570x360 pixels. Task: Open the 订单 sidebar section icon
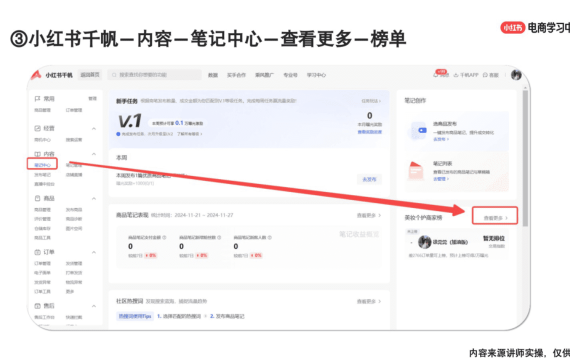coord(37,252)
